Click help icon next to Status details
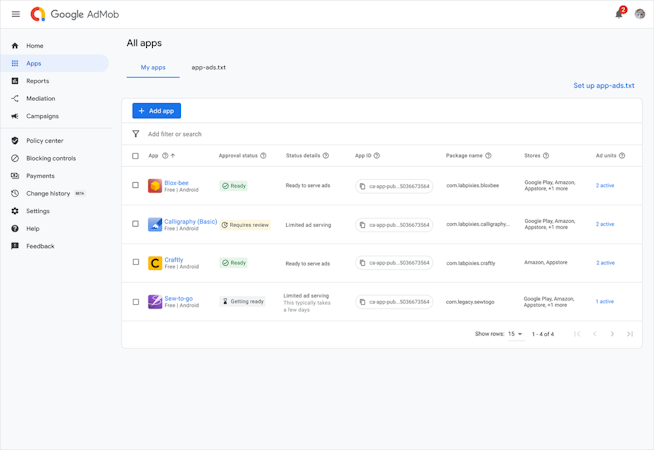The image size is (654, 450). click(x=326, y=156)
